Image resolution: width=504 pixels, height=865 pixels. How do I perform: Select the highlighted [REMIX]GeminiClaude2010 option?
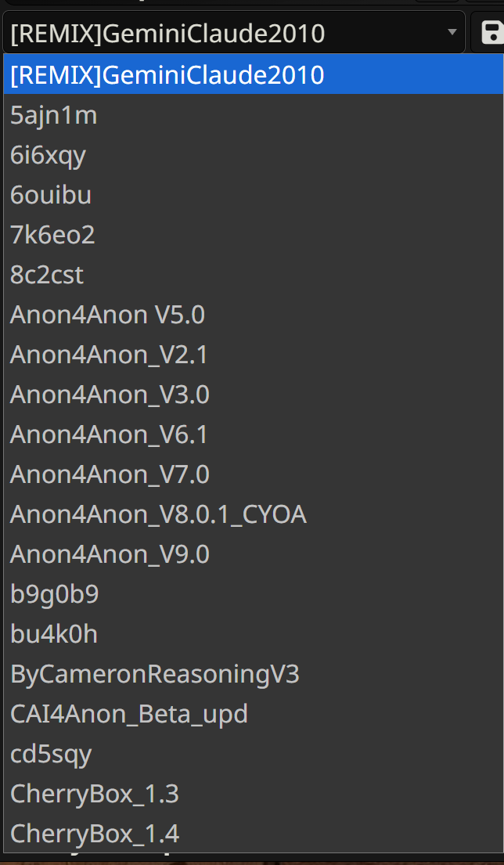167,75
